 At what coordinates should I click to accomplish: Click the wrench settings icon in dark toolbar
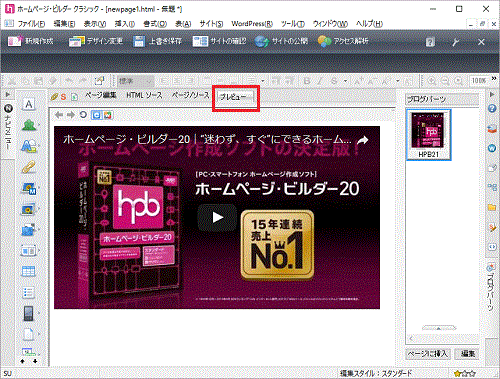(x=455, y=42)
